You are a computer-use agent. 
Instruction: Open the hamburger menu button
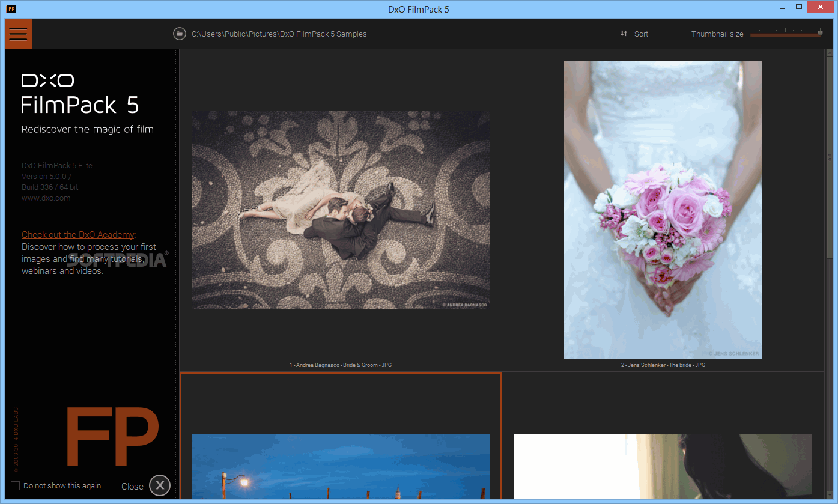click(x=18, y=34)
